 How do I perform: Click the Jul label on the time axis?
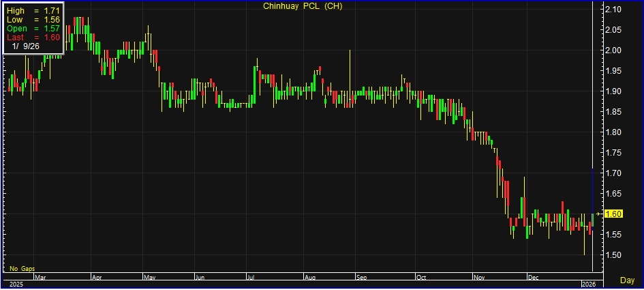[251, 278]
